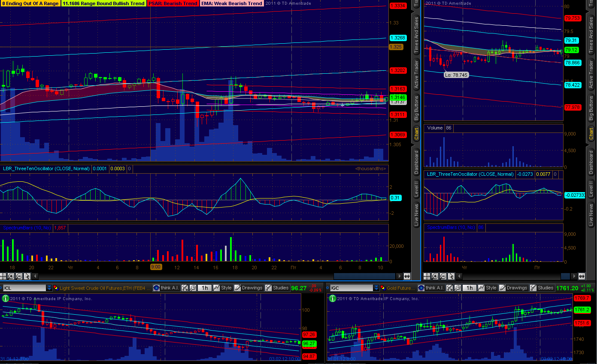Screen dimensions: 597x364
Task: Open wrench settings icon in /GC toolbar
Action: [x=458, y=288]
